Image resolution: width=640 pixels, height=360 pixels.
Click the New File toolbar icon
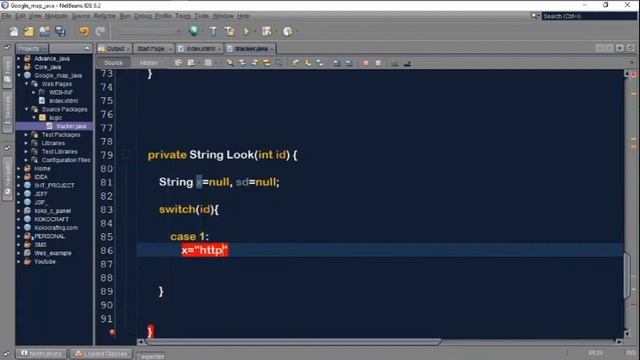13,31
